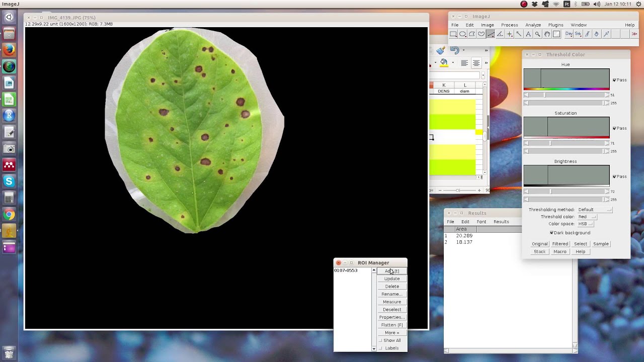Select the Straight Line tool
The width and height of the screenshot is (644, 362).
click(491, 34)
